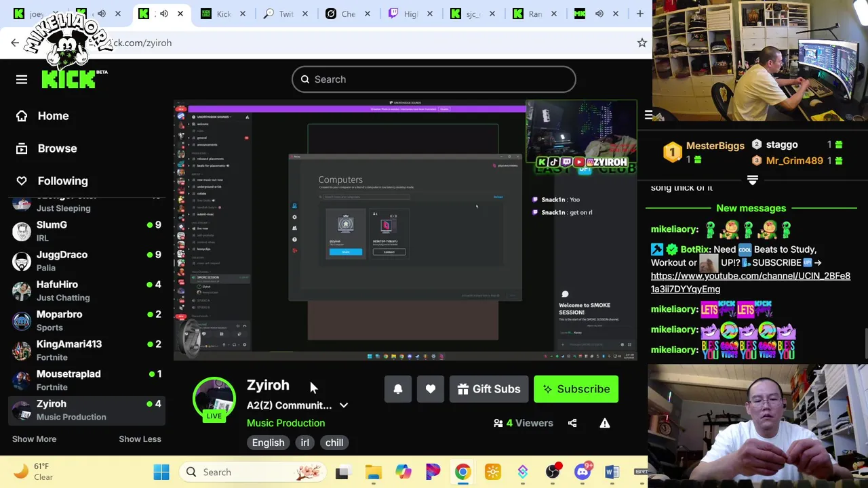This screenshot has height=488, width=868.
Task: Mute the last MK tab's speaker icon
Action: (x=599, y=14)
